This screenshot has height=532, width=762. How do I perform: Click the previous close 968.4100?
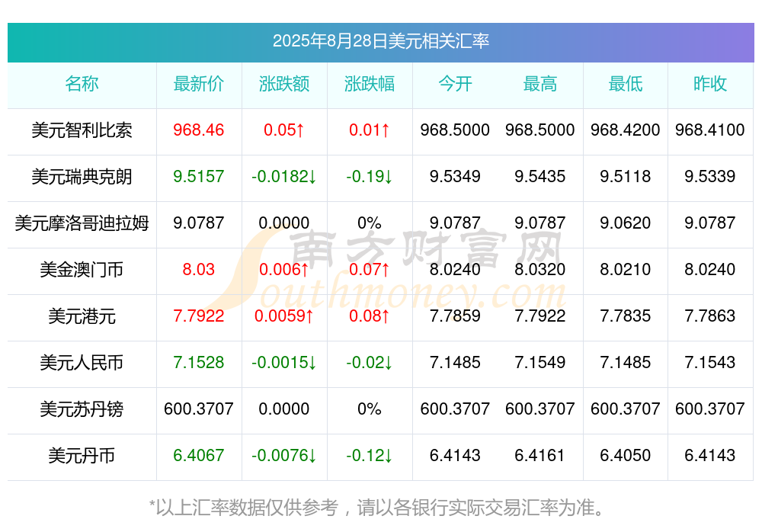point(710,130)
